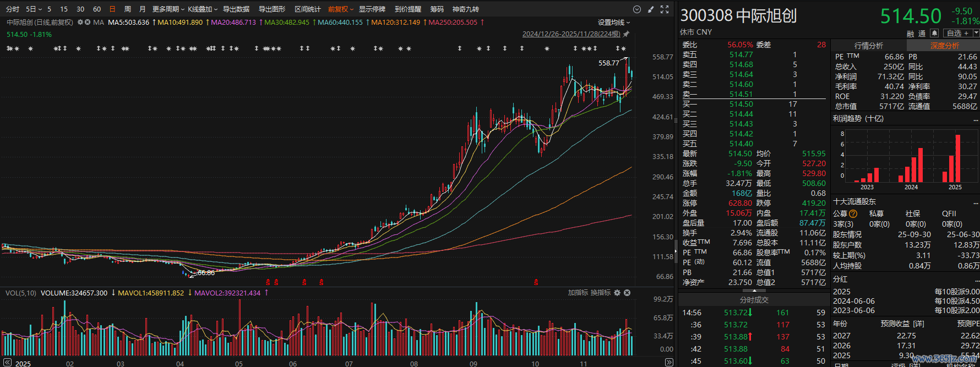Image resolution: width=980 pixels, height=367 pixels.
Task: Click the price alert bell icon
Action: (x=934, y=33)
